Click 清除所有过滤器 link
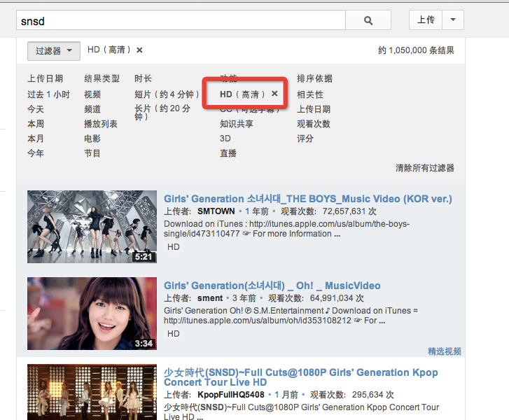The image size is (509, 420). (x=424, y=168)
